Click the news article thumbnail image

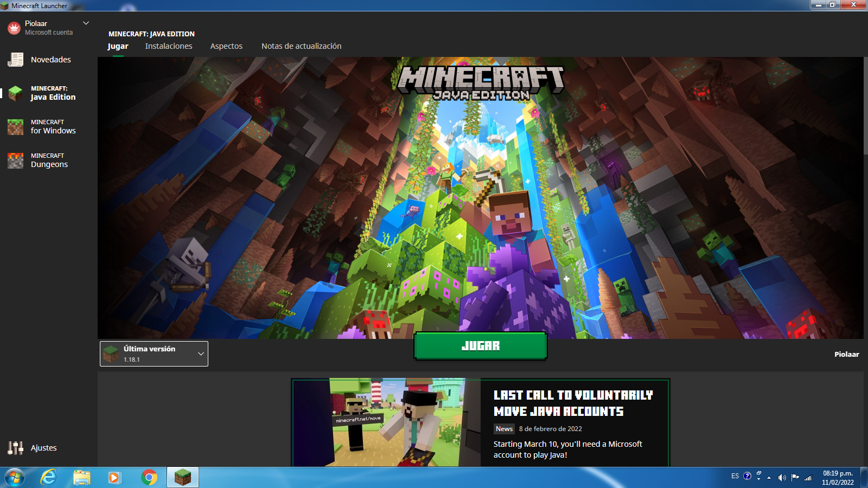(x=386, y=422)
